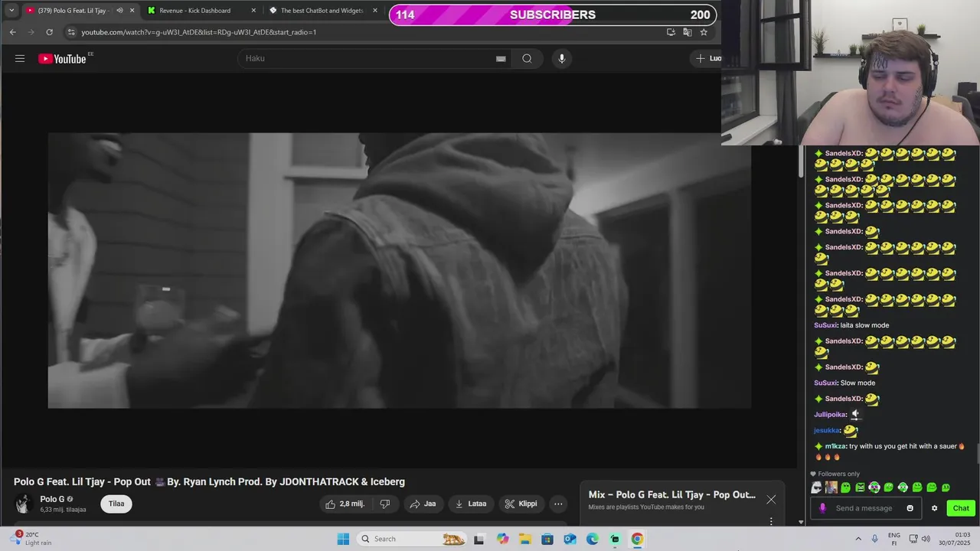
Task: Click the YouTube search magnifier button
Action: point(527,58)
